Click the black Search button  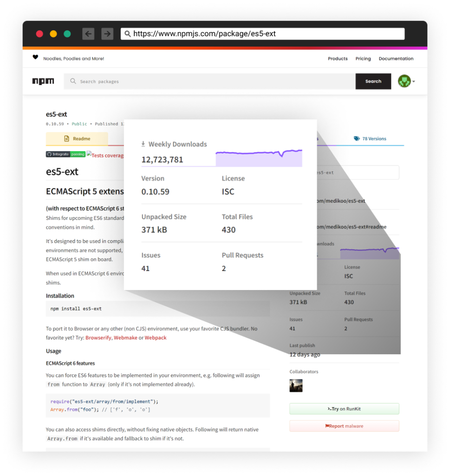tap(373, 81)
